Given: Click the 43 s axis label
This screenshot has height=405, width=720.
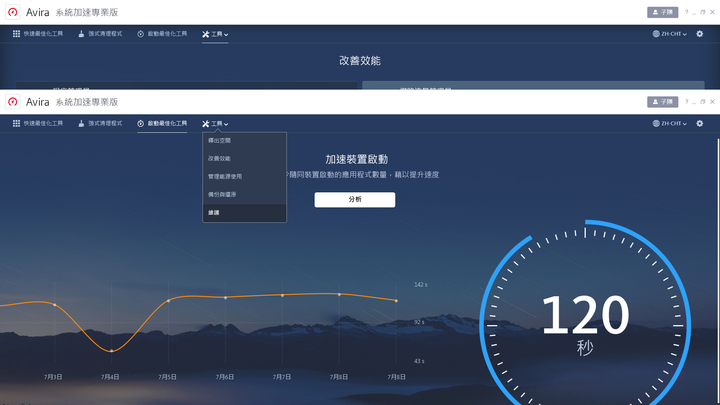Looking at the screenshot, I should click(x=419, y=361).
